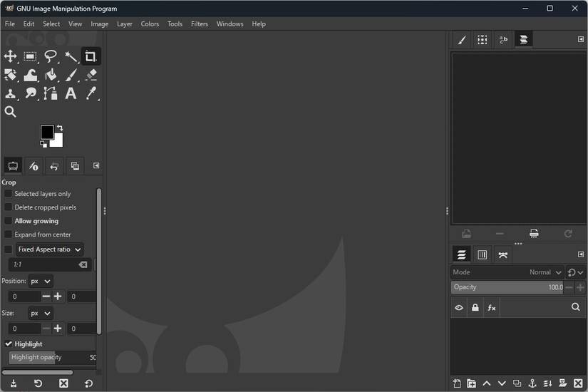
Task: Open the Windows menu
Action: pos(230,24)
